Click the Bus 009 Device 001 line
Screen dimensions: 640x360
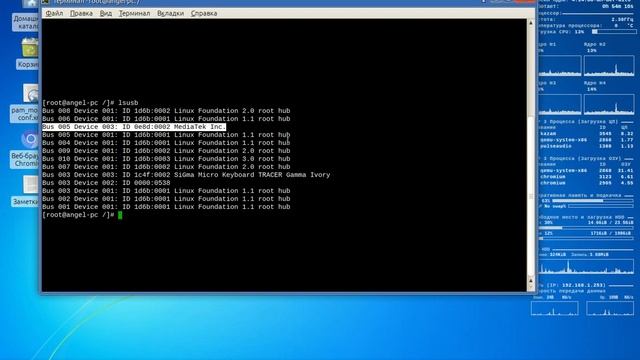pos(166,151)
